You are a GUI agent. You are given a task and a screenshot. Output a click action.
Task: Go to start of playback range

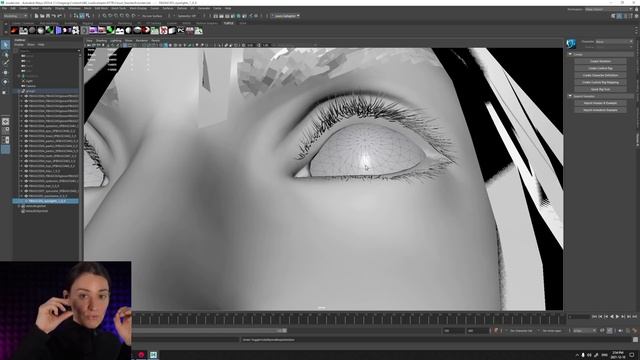594,317
